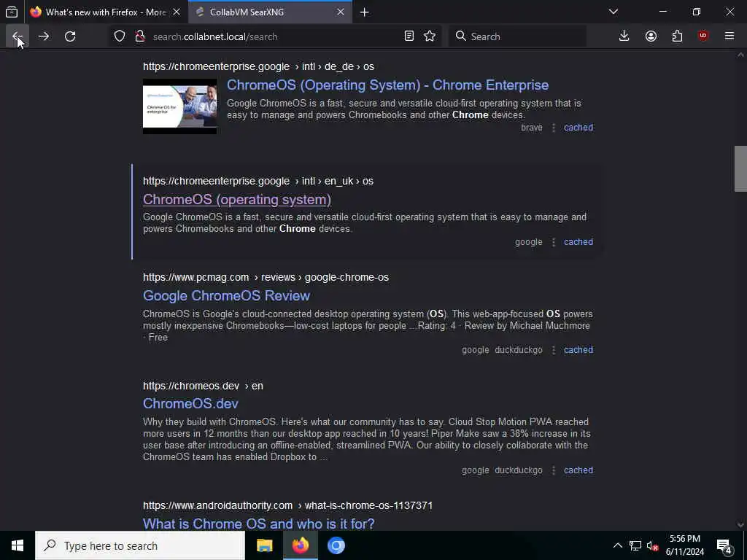Expand options menu for the brave result
Screen dimensions: 747x560
tap(553, 128)
